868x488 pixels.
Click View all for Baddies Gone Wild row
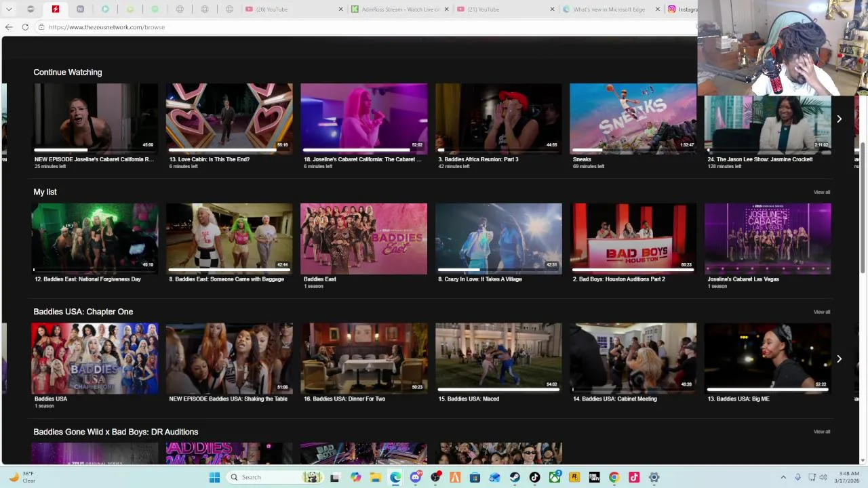coord(821,432)
